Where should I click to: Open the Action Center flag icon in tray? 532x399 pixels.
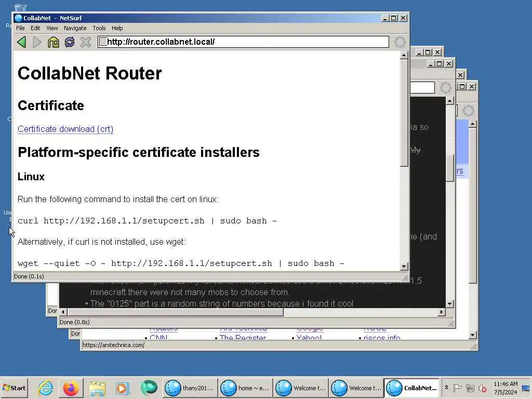pyautogui.click(x=458, y=388)
